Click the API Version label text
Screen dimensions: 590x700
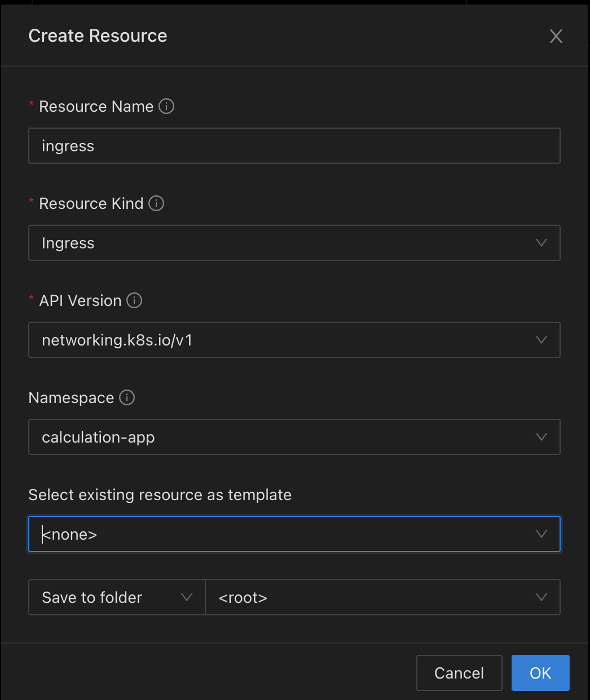(x=80, y=300)
